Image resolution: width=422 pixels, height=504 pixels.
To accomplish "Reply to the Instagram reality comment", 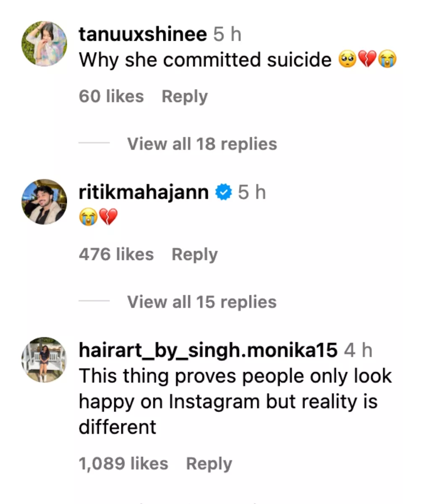I will point(209,464).
